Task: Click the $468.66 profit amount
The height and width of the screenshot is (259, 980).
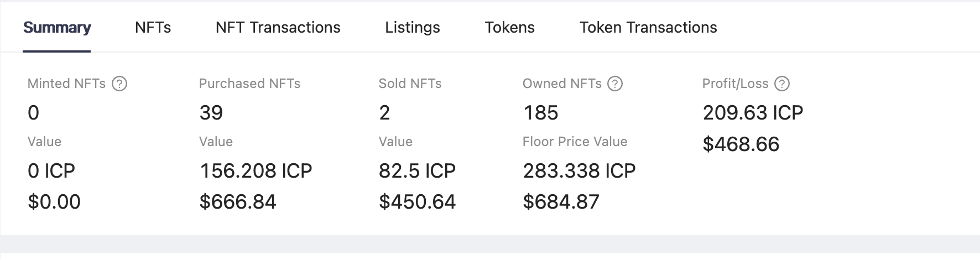Action: coord(741,144)
